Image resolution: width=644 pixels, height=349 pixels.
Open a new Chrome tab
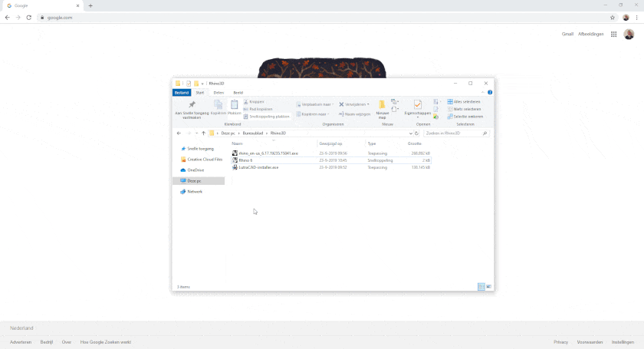tap(90, 6)
